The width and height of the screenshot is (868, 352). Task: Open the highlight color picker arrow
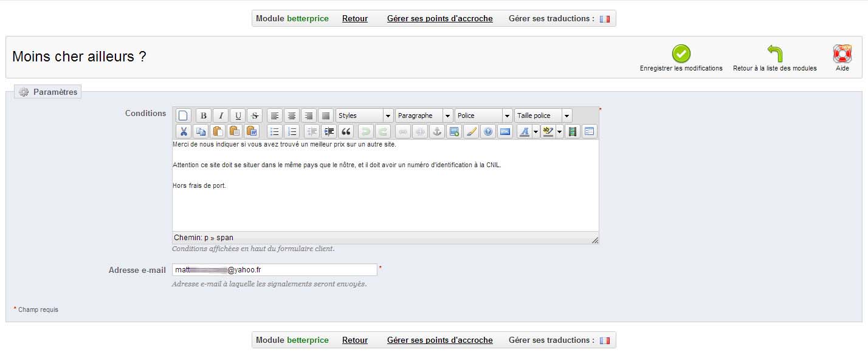point(559,131)
